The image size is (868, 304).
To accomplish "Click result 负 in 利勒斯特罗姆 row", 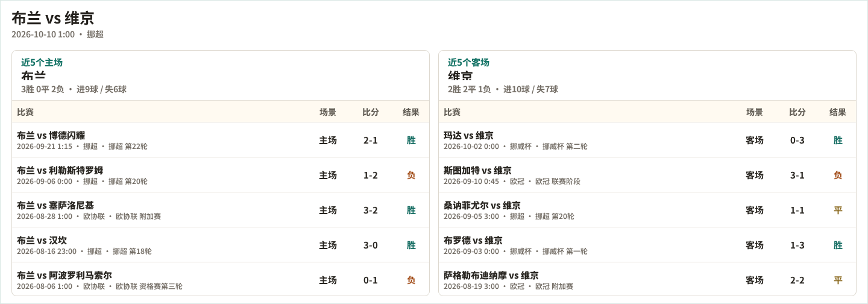I will 411,175.
